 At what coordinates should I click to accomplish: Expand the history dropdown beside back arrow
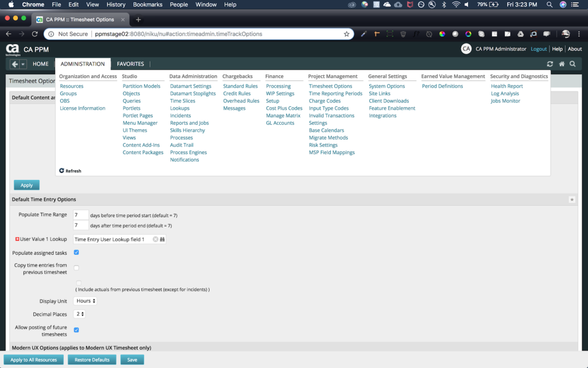(23, 64)
